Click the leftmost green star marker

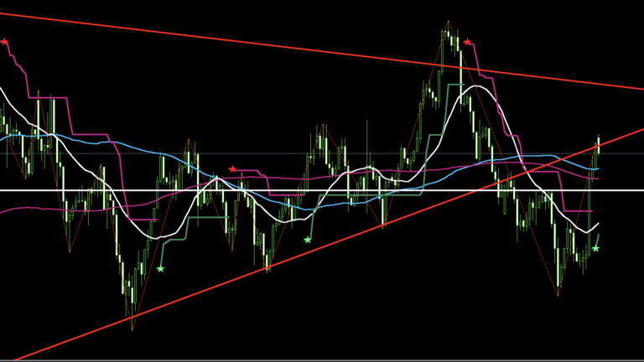click(161, 269)
